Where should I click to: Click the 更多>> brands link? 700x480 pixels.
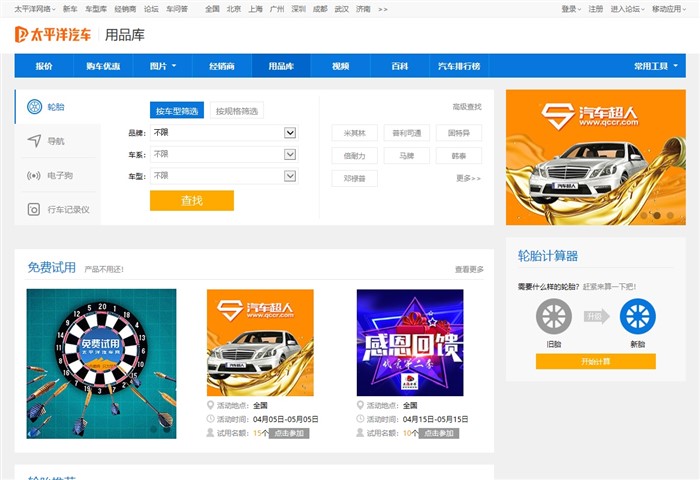468,178
